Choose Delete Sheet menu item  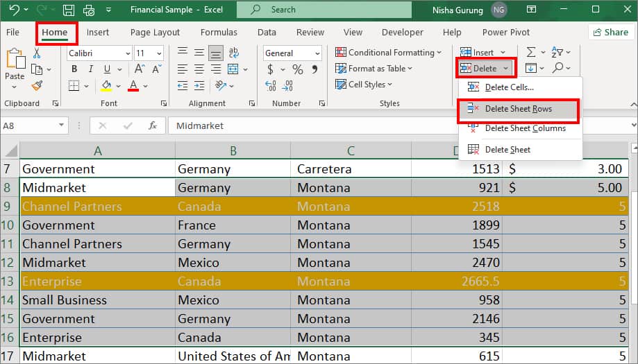click(519, 150)
